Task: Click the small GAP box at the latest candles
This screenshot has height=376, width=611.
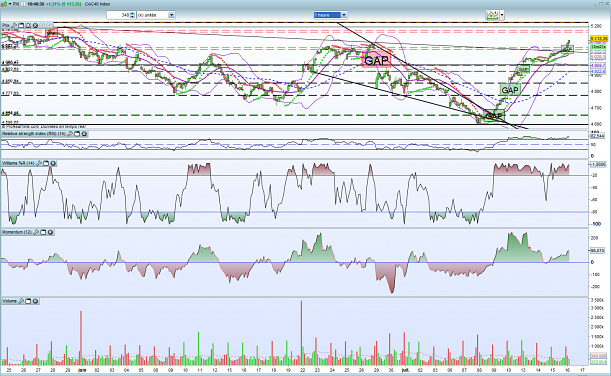Action: click(x=567, y=49)
